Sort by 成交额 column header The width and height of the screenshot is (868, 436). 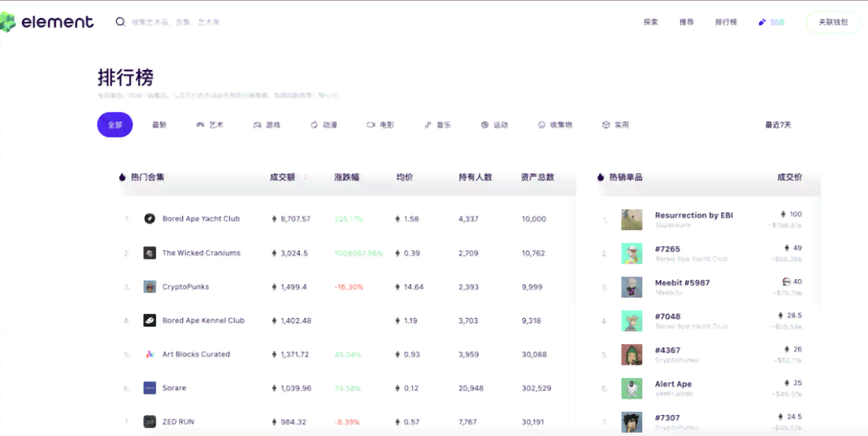[x=282, y=177]
